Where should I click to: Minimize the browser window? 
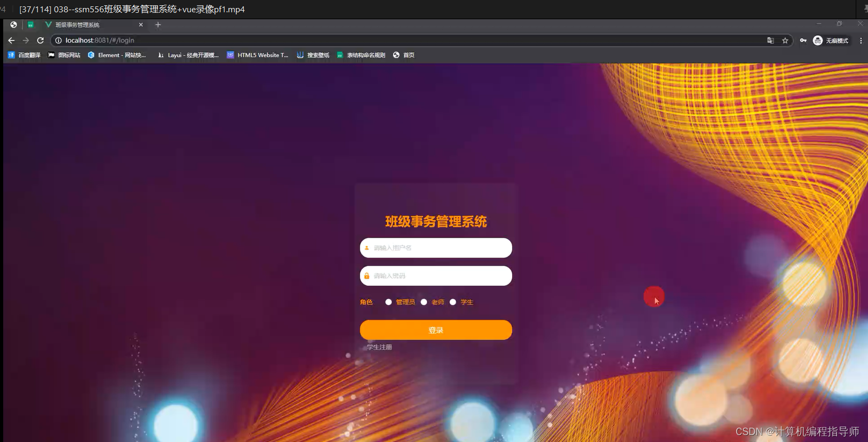point(819,23)
